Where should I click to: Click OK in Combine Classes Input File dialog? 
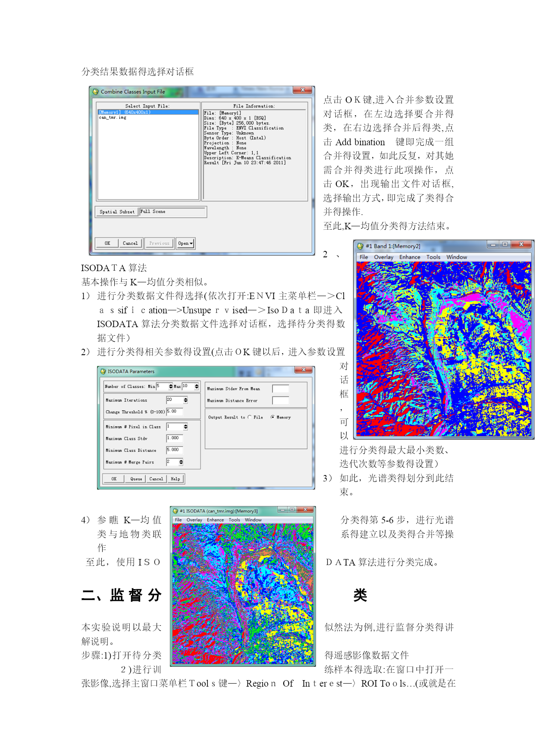[x=107, y=244]
